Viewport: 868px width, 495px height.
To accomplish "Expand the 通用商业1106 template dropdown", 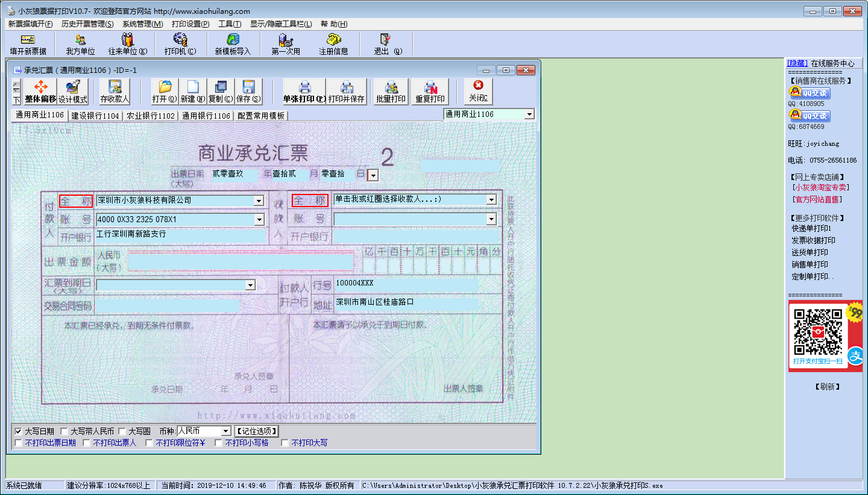I will pyautogui.click(x=529, y=114).
